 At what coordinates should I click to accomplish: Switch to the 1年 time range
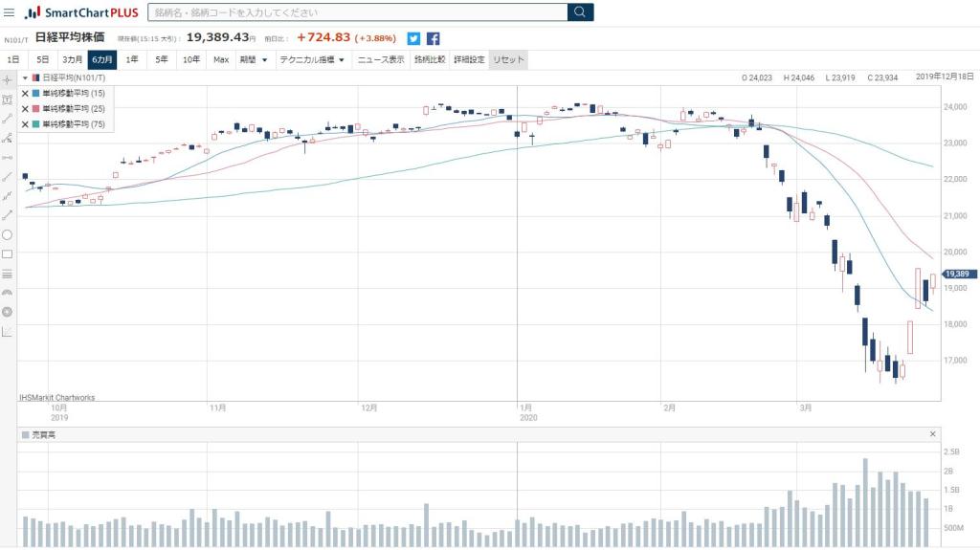tap(131, 59)
